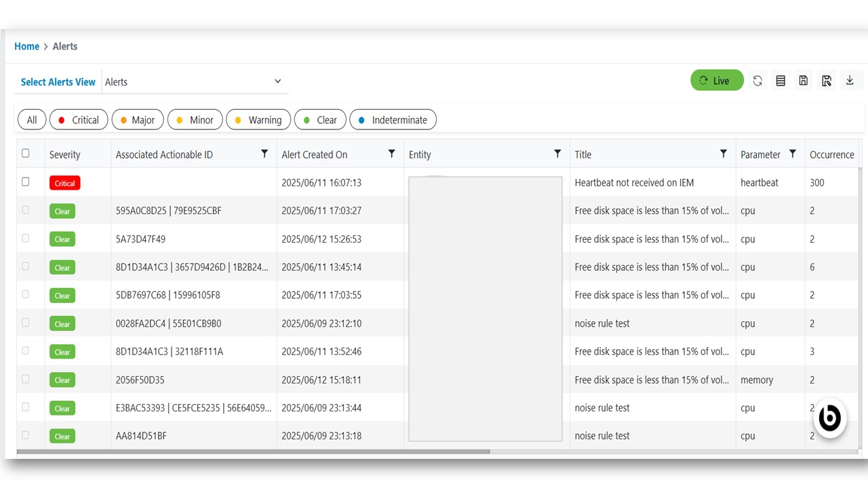Toggle the Live updates button

pos(717,81)
